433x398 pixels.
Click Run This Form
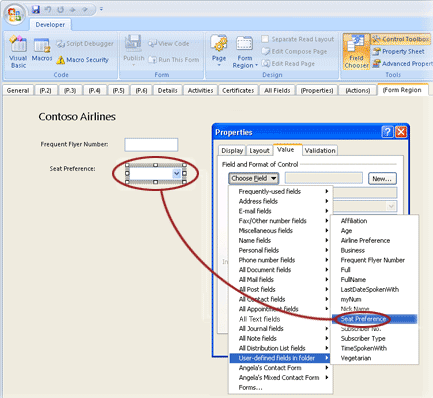[x=174, y=60]
